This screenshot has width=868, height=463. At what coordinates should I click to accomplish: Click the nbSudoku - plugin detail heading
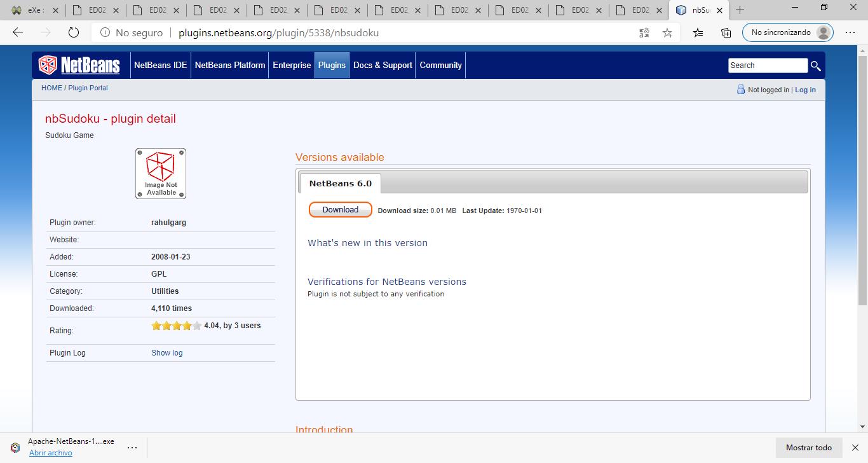(x=110, y=119)
